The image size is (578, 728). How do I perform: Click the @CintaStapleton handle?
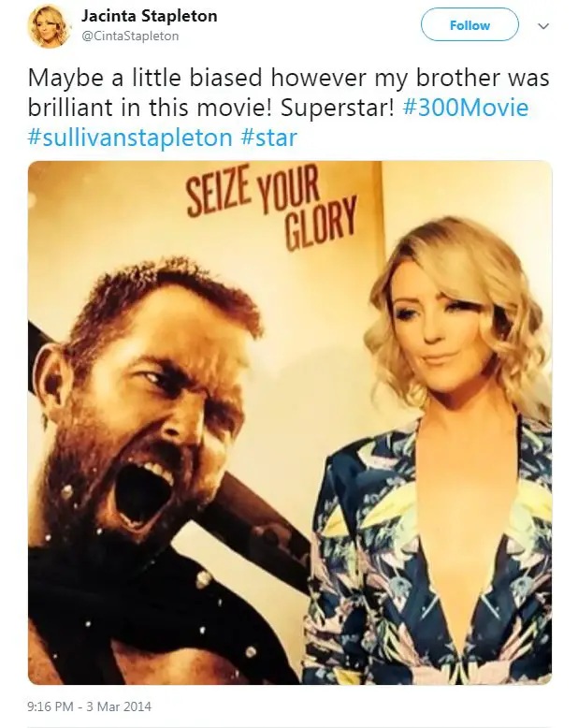130,36
